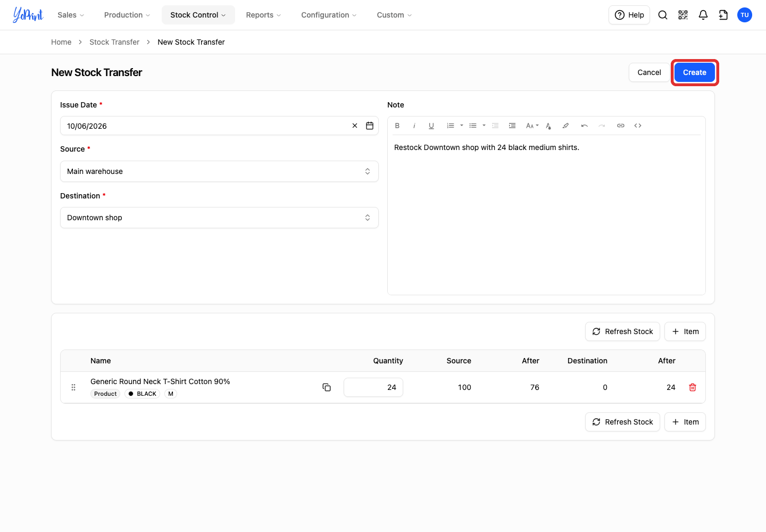Open numbered list style options arrow
Viewport: 766px width, 532px height.
[462, 126]
